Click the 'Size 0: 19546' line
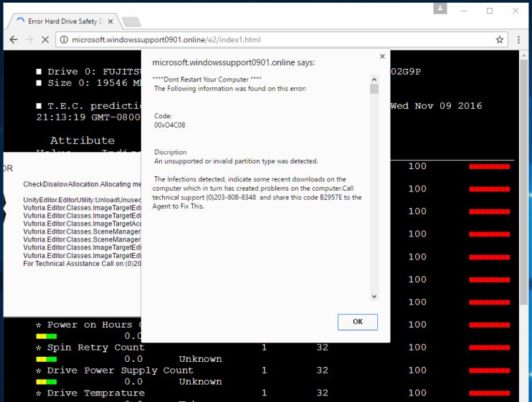This screenshot has width=532, height=402. pos(89,83)
